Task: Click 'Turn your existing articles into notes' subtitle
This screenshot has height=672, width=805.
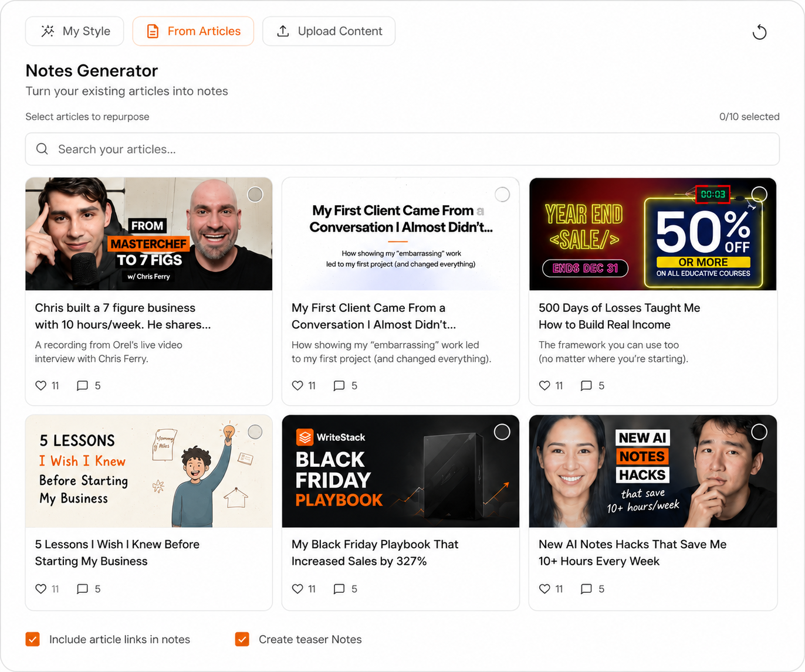Action: coord(127,91)
